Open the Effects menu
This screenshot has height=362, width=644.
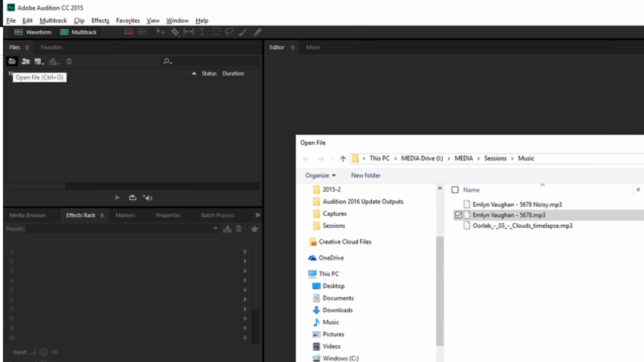pos(100,20)
